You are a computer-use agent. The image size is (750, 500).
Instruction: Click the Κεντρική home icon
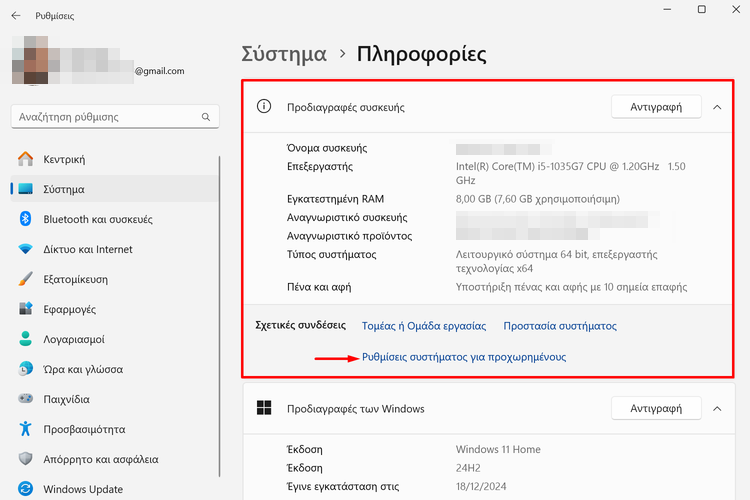(x=25, y=159)
